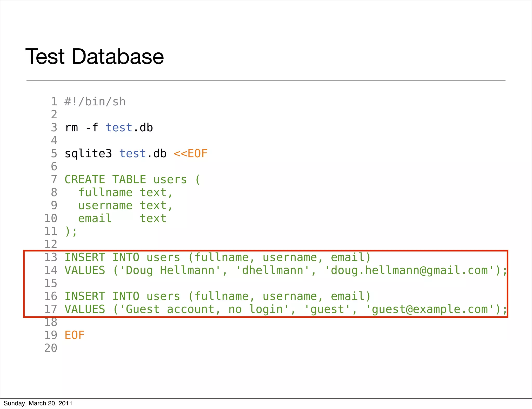Click the 'Test Database' slide title
The height and width of the screenshot is (409, 532).
tap(95, 56)
